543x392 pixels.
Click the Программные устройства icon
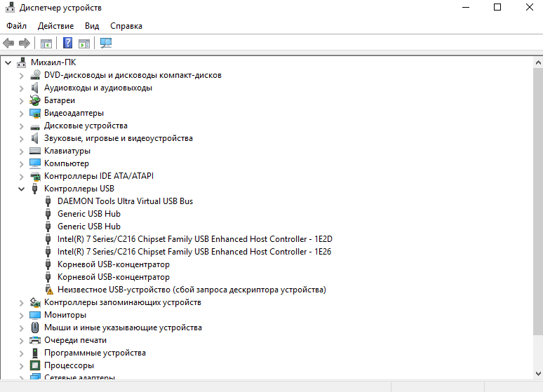tap(35, 353)
